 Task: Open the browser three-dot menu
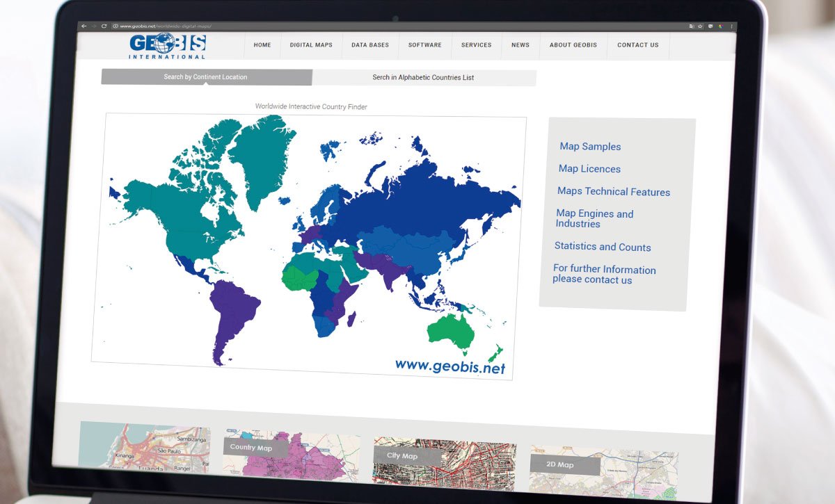[732, 26]
